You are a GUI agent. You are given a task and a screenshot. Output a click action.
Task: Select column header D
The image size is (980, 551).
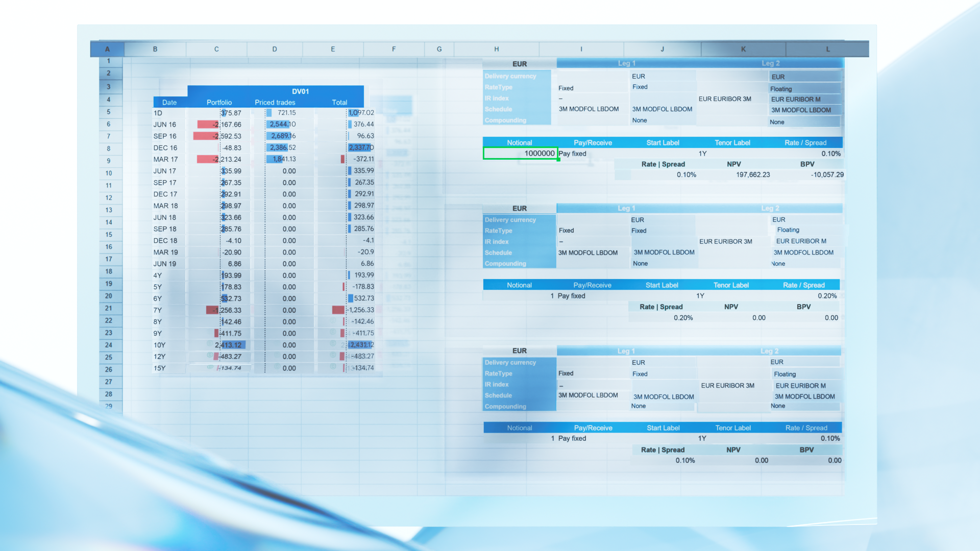point(275,49)
